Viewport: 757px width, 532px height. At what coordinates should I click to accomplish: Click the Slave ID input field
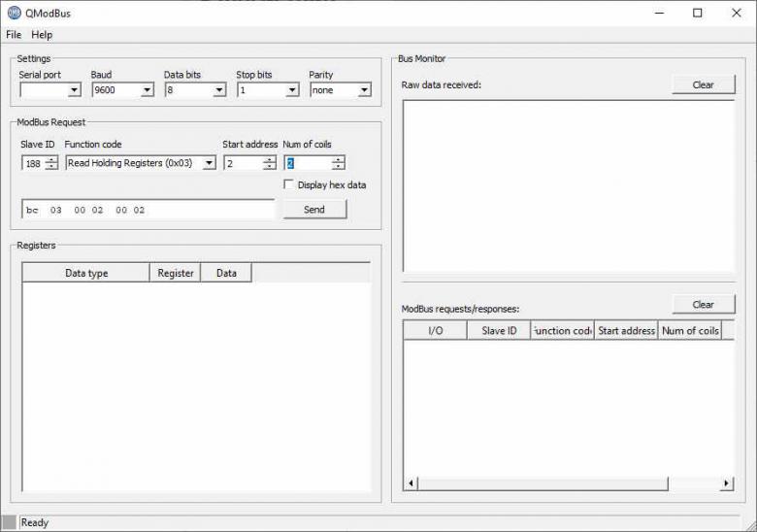coord(33,163)
